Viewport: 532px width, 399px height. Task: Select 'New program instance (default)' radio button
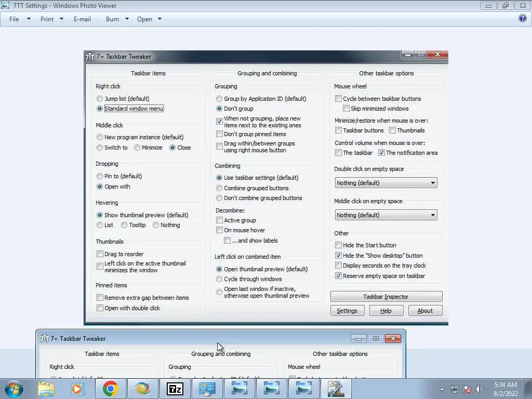click(x=99, y=137)
